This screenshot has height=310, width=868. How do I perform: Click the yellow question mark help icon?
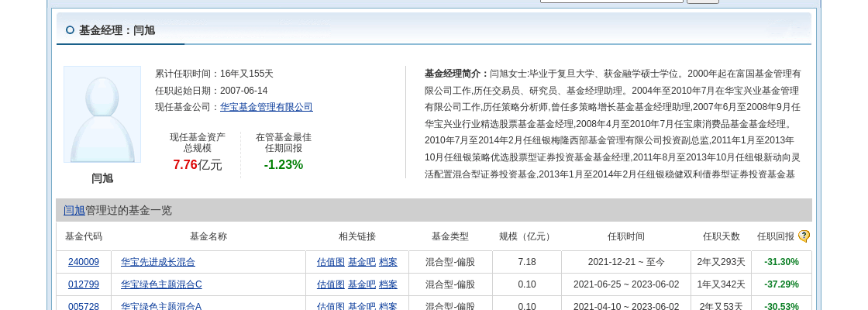(x=804, y=236)
